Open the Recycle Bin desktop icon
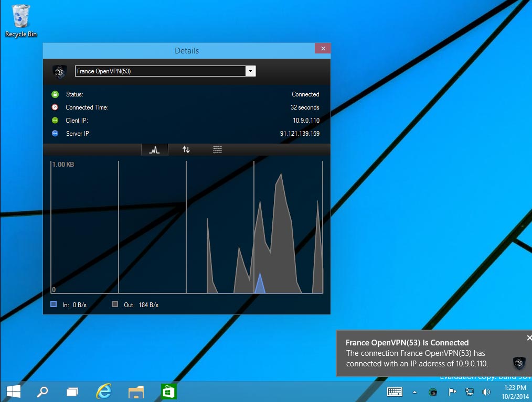Image resolution: width=532 pixels, height=402 pixels. tap(20, 20)
